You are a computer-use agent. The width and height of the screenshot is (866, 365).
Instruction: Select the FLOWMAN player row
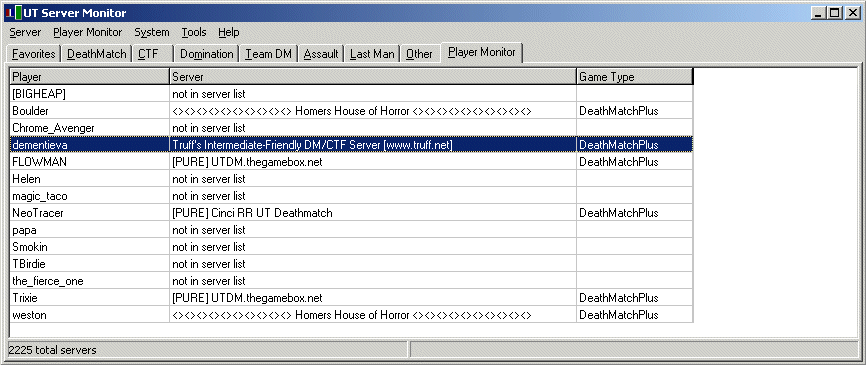(x=351, y=162)
